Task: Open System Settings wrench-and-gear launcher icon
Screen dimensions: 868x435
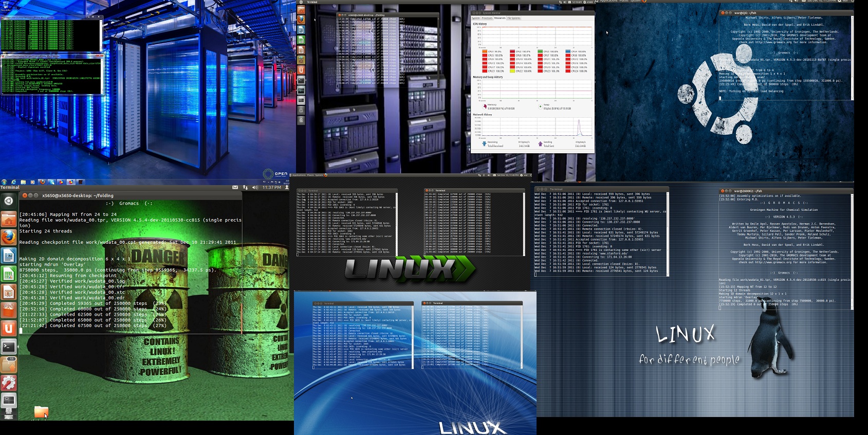Action: tap(9, 383)
